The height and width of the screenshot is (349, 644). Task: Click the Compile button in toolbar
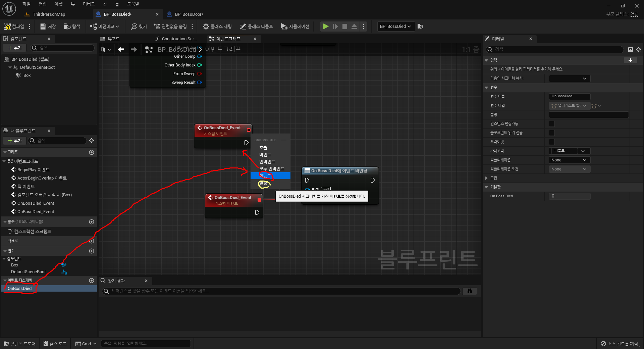point(14,27)
